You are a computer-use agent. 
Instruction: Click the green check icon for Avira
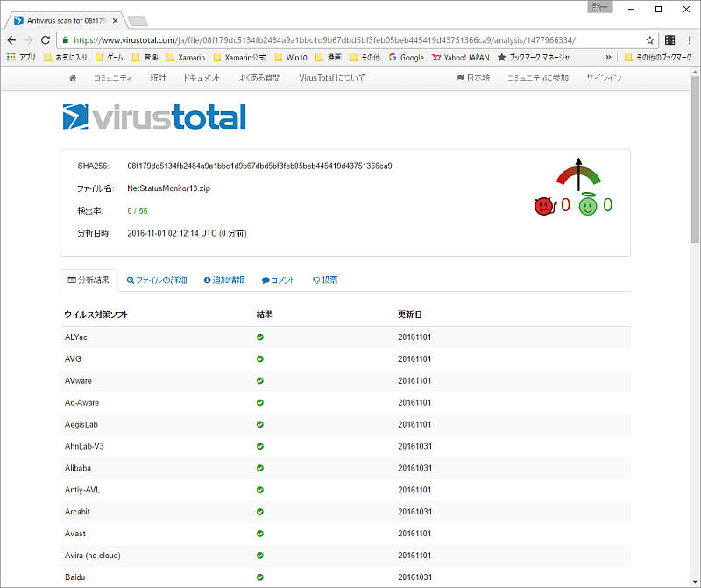260,556
